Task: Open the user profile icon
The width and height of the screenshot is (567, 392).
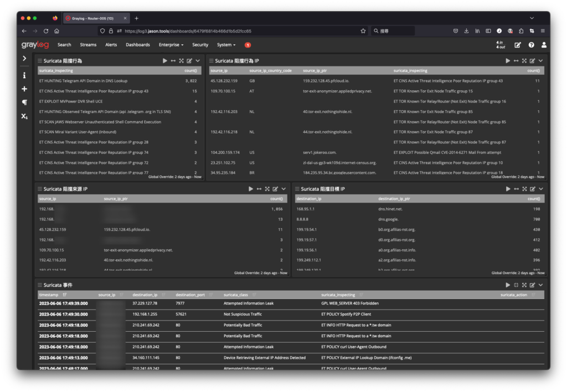Action: click(x=544, y=45)
